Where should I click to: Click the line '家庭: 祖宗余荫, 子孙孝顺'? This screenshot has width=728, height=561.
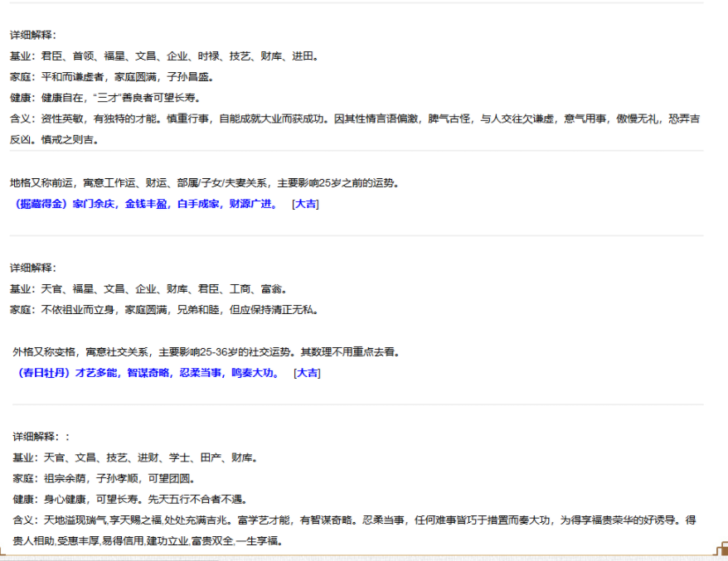[104, 478]
